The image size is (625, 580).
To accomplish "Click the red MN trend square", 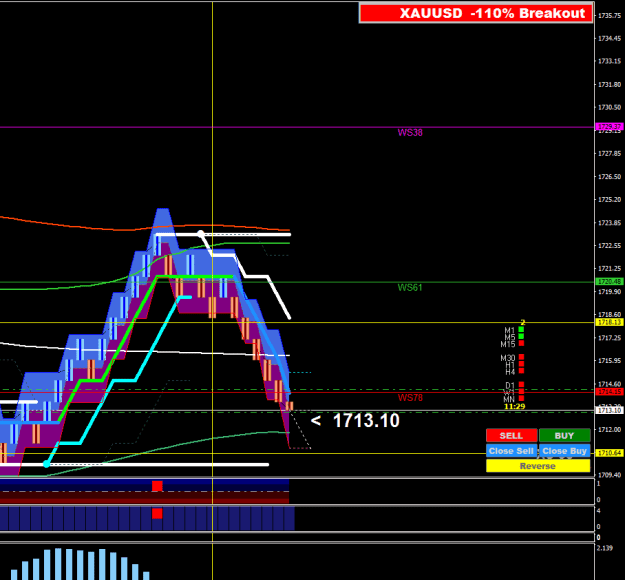I will click(521, 398).
